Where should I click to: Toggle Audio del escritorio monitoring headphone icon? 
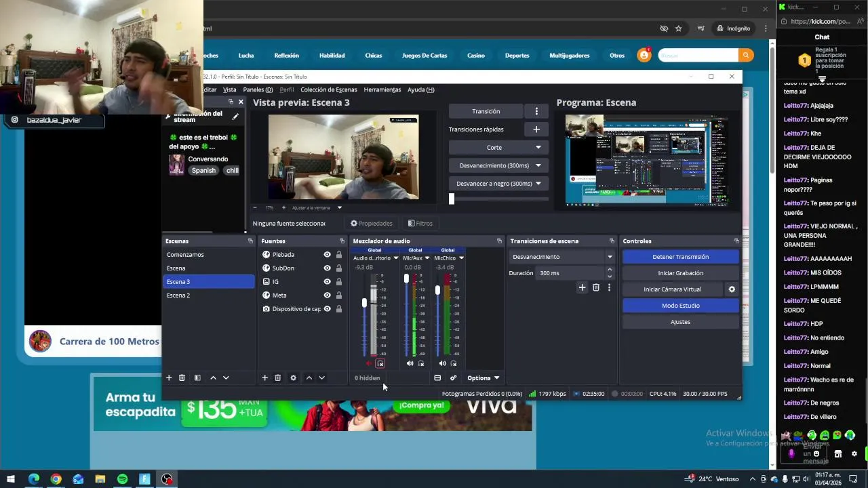[x=380, y=363]
